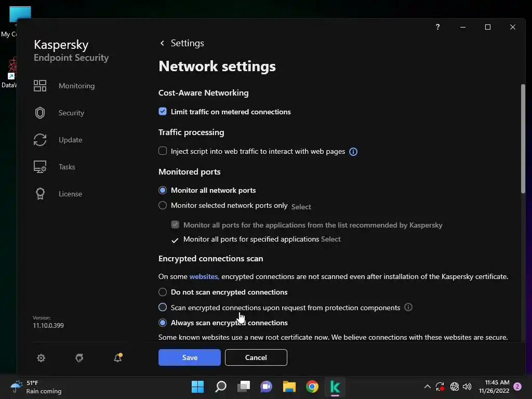Click the License ribbon icon

point(40,194)
